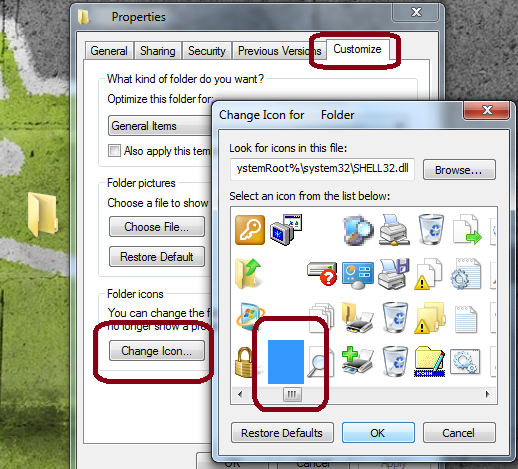Click the Restore Defaults button
518x469 pixels.
tap(282, 433)
